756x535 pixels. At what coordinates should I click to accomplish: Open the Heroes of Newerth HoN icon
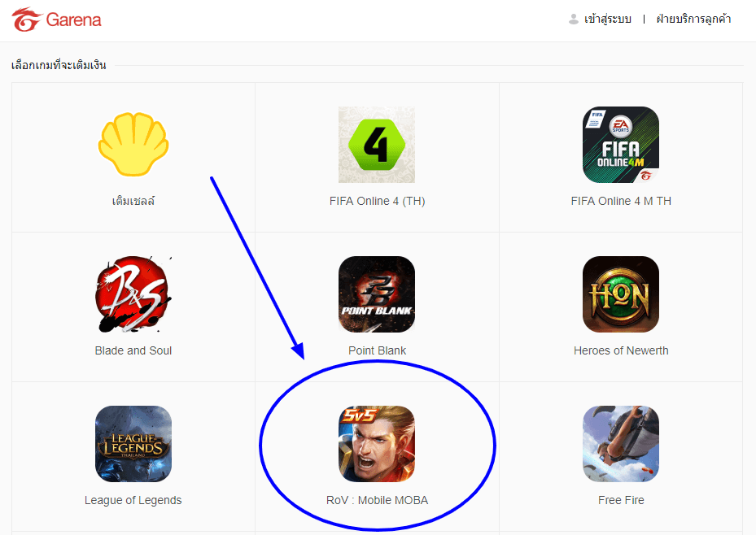tap(621, 294)
